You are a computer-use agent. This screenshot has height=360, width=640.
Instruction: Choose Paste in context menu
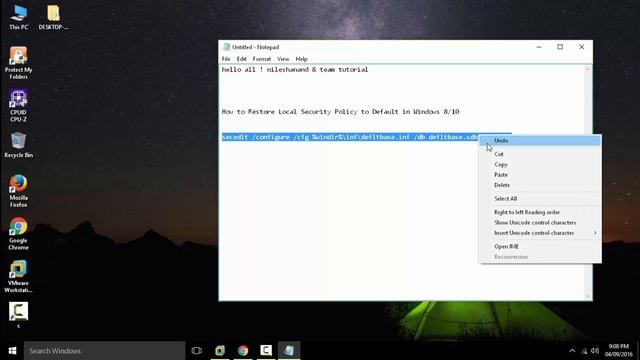click(540, 175)
